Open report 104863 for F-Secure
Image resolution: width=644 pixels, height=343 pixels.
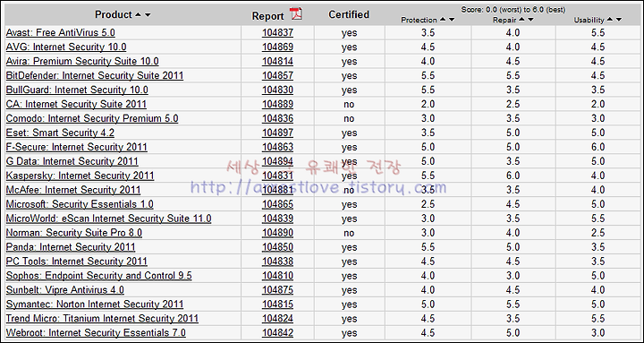[277, 147]
